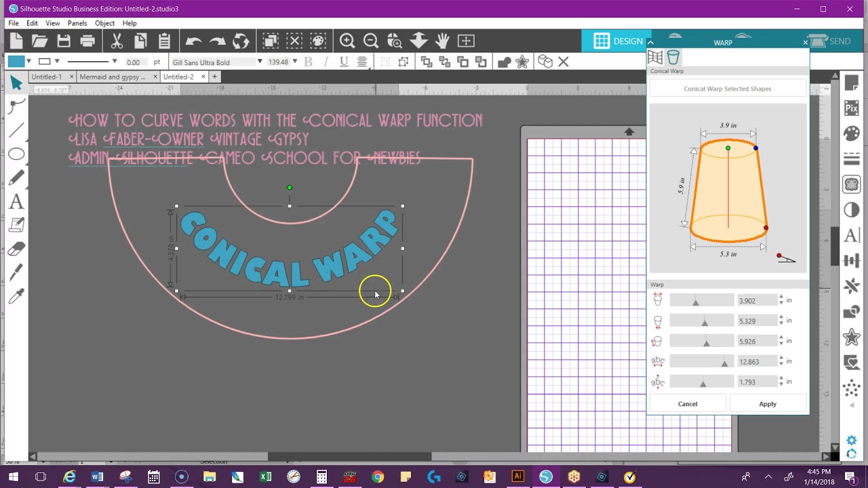
Task: Switch to Perspective Warp grid icon
Action: [655, 57]
